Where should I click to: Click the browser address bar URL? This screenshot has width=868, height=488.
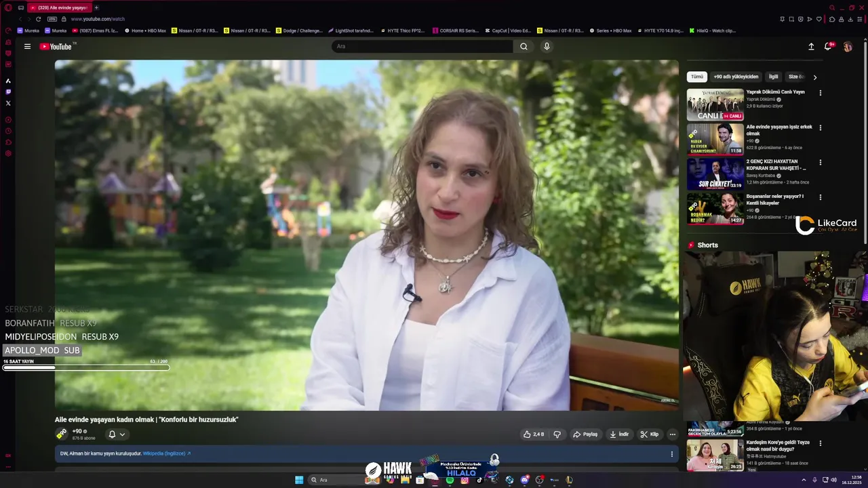tap(98, 19)
